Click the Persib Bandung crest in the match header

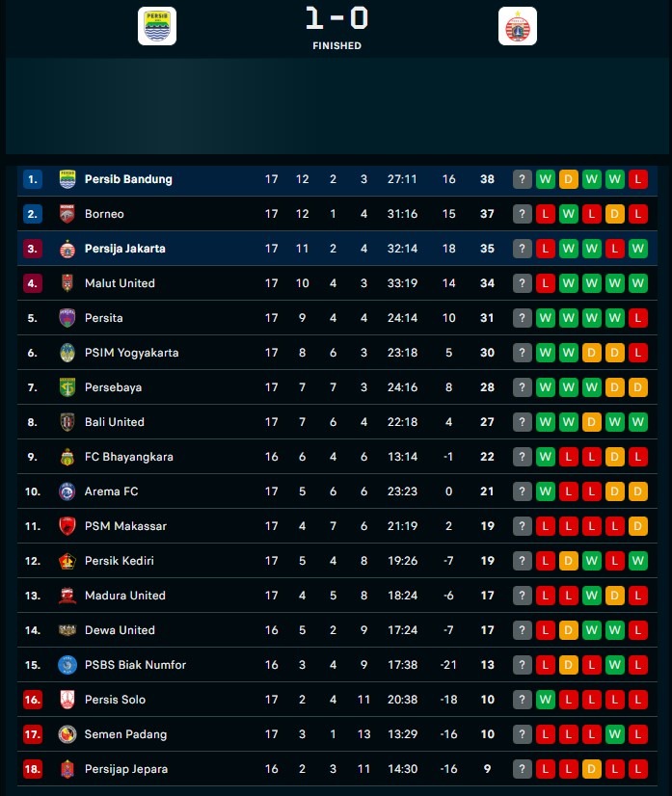[157, 26]
